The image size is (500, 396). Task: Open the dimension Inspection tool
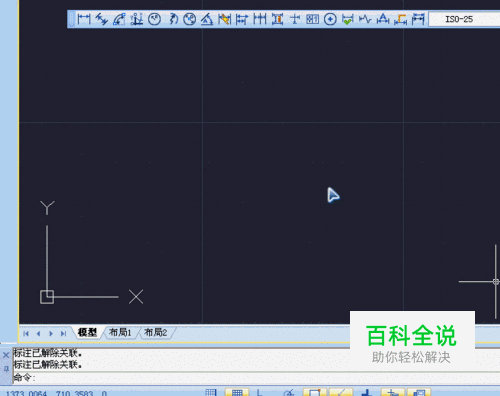(x=348, y=19)
